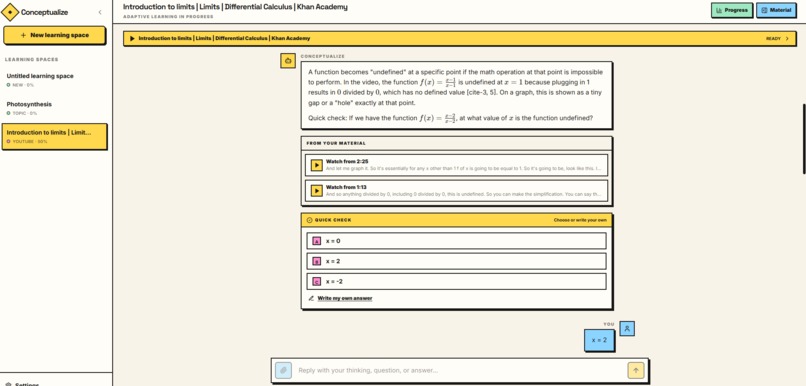Click the chat vertical scrollbar
806x386 pixels.
[804, 139]
